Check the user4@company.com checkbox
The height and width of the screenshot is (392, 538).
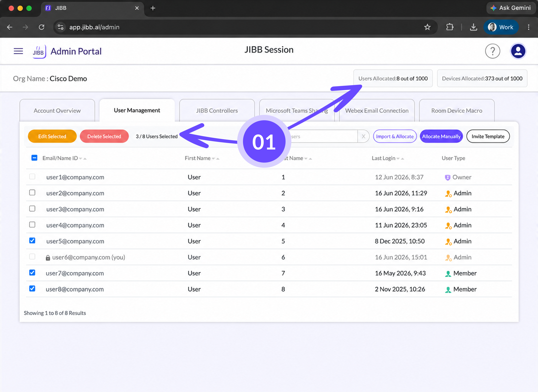pyautogui.click(x=32, y=224)
